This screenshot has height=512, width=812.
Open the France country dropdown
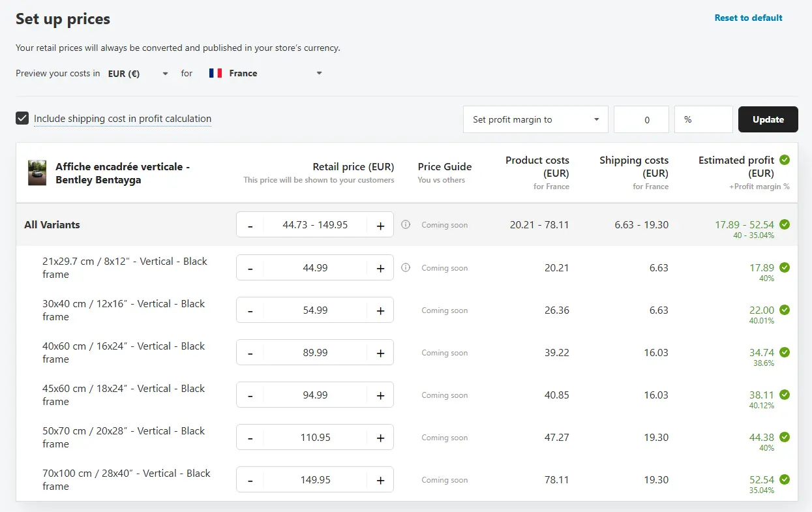[265, 74]
